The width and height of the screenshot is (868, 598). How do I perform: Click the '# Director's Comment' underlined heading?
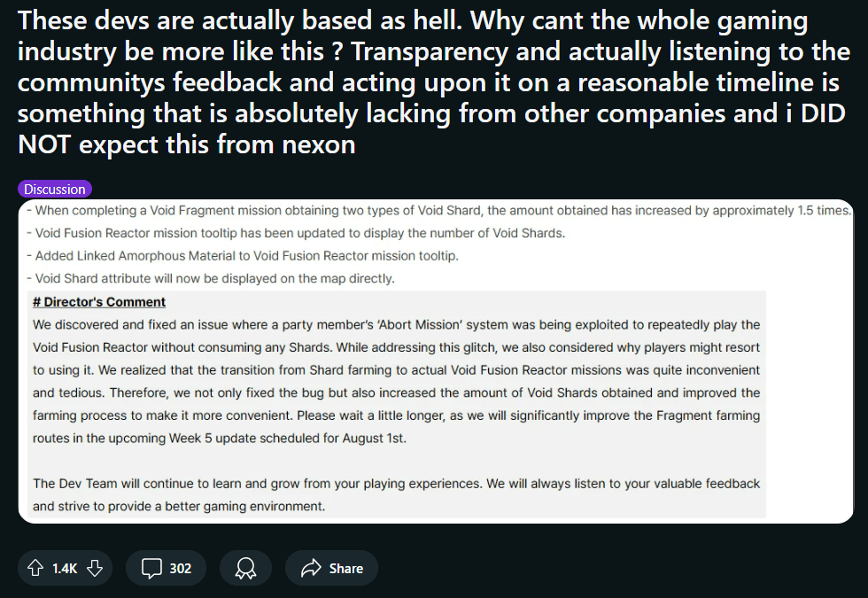point(99,302)
